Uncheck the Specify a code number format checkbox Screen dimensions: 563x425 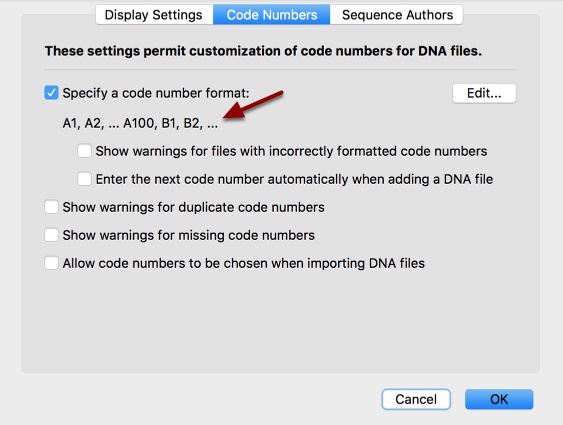51,93
